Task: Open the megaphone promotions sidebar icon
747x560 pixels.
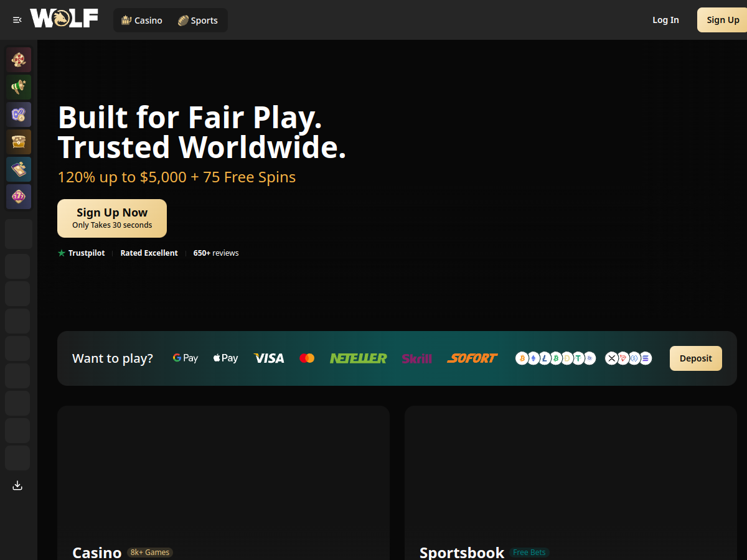Action: click(19, 87)
